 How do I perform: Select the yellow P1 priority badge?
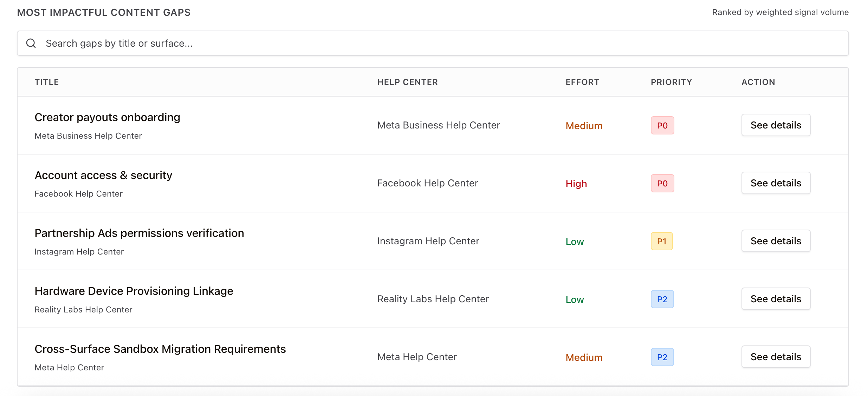tap(662, 241)
